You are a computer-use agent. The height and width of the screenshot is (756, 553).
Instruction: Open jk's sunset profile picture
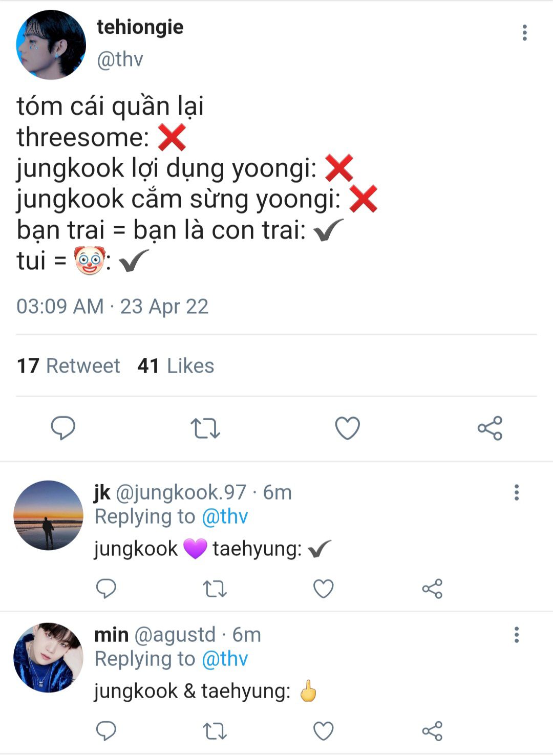48,515
